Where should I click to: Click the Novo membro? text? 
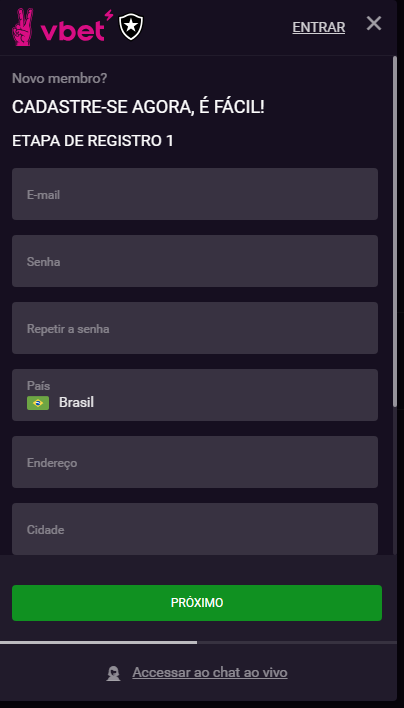(x=60, y=79)
